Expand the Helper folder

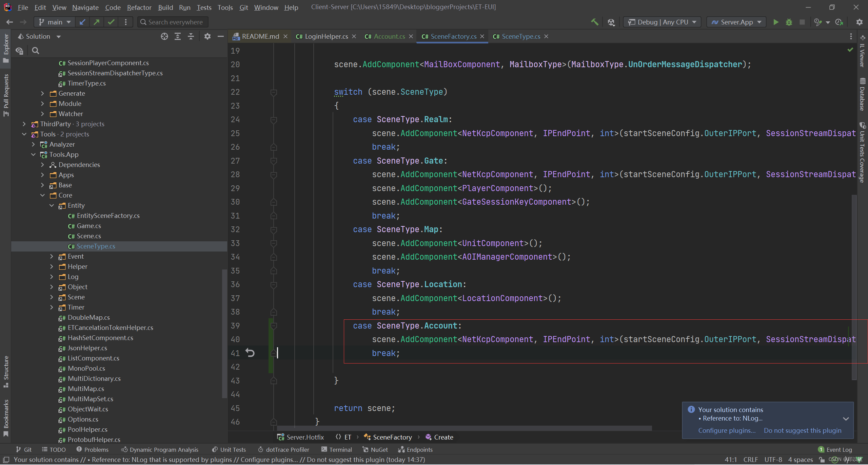tap(52, 266)
